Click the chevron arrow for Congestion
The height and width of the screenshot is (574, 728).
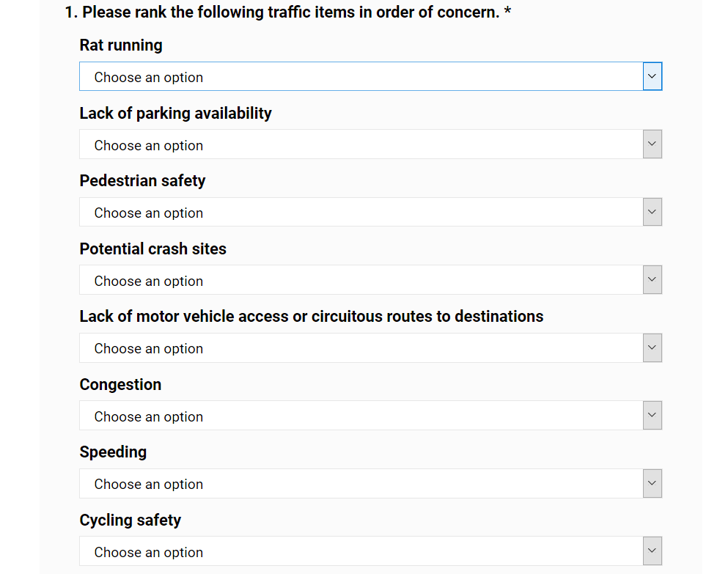pyautogui.click(x=652, y=416)
